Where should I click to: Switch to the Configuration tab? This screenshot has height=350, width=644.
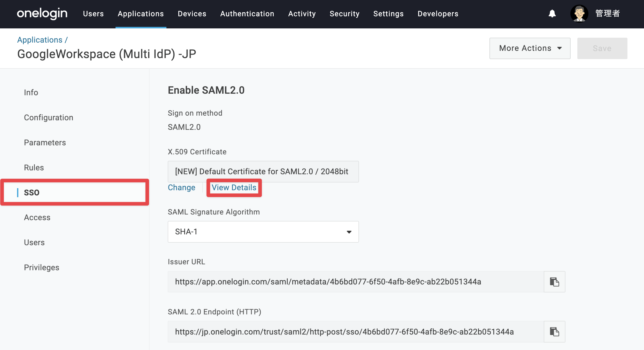click(49, 117)
